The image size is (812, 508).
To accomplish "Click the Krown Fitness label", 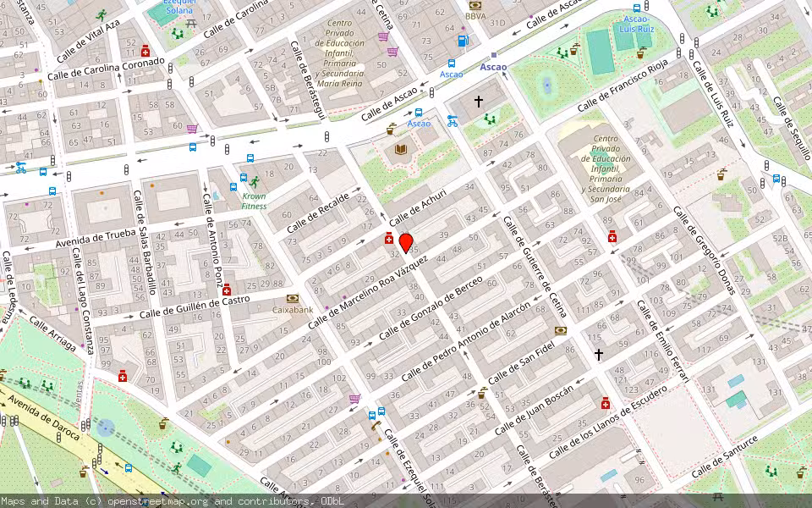I will (254, 202).
